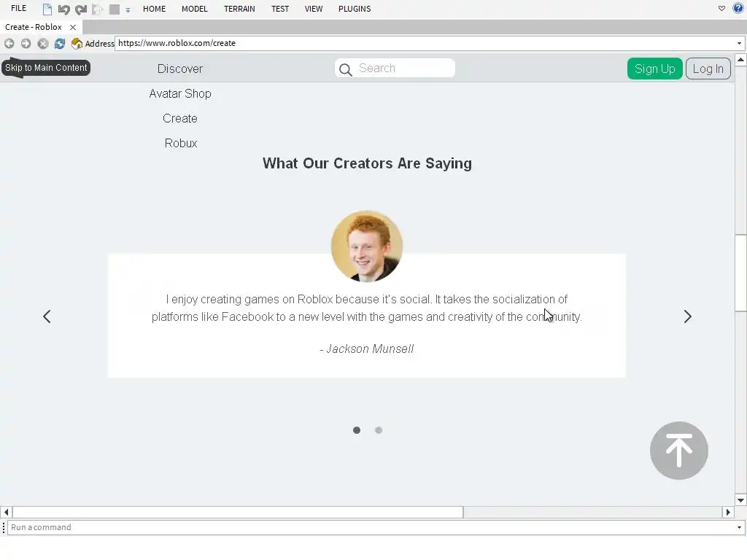Open the FILE menu
The image size is (747, 560).
point(18,9)
